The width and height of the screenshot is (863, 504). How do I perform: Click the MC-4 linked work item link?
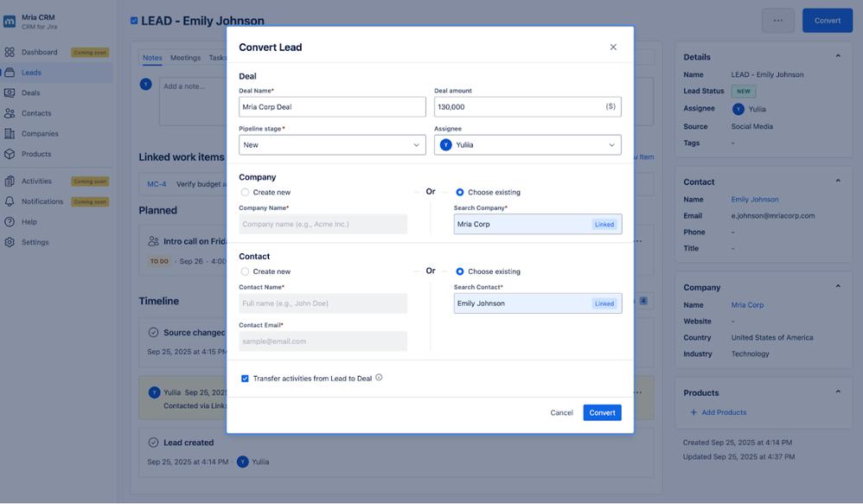click(x=157, y=184)
